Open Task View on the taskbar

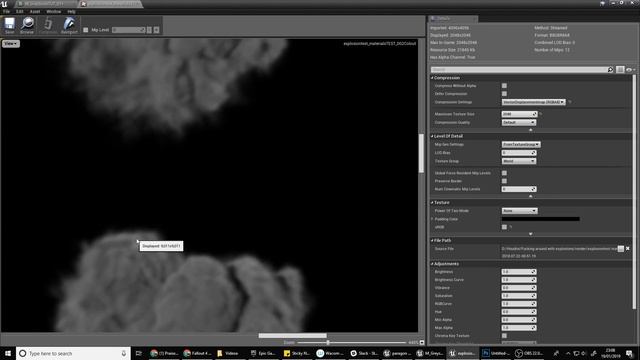click(139, 353)
